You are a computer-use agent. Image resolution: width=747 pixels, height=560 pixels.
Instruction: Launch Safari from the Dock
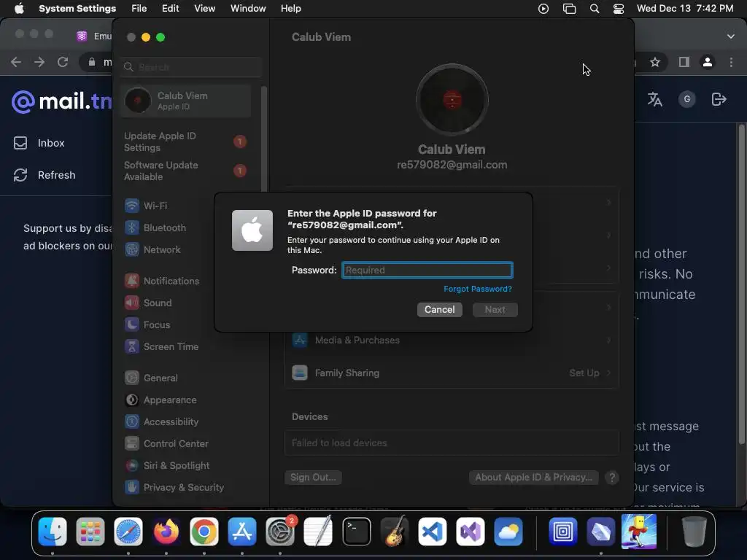point(128,531)
